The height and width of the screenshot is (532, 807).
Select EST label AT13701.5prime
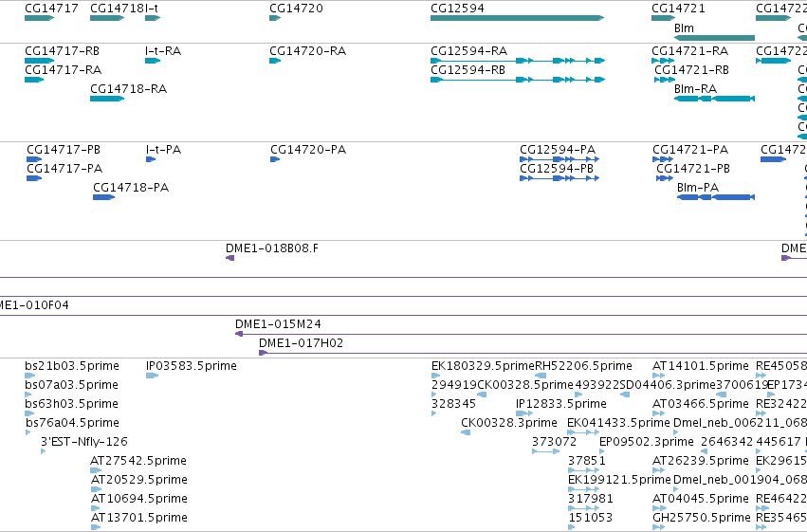point(139,519)
